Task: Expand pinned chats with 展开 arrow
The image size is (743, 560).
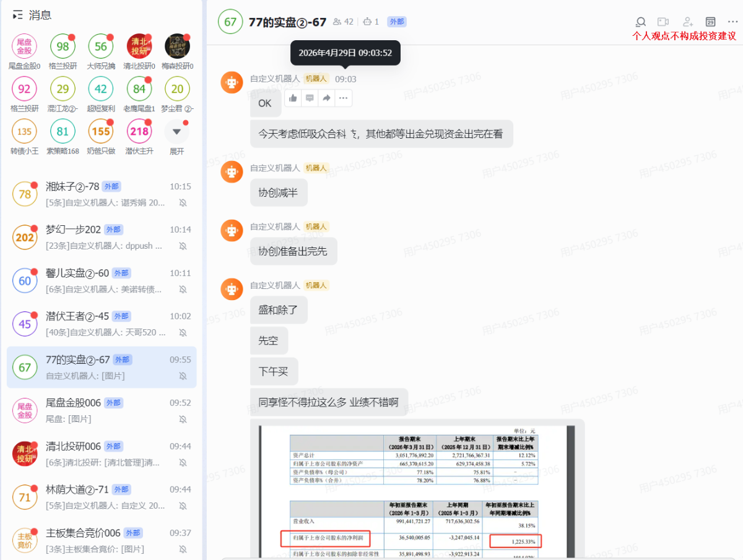Action: (x=177, y=132)
